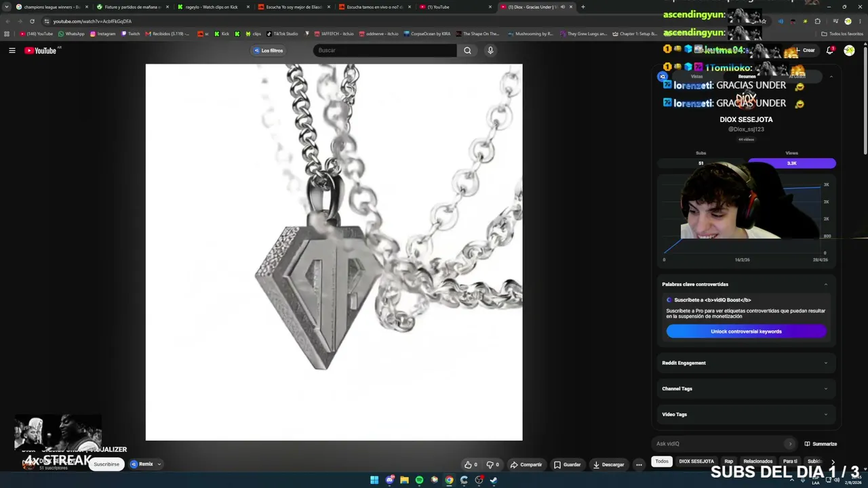Image resolution: width=868 pixels, height=488 pixels.
Task: Share the video with Compartir
Action: tap(526, 464)
